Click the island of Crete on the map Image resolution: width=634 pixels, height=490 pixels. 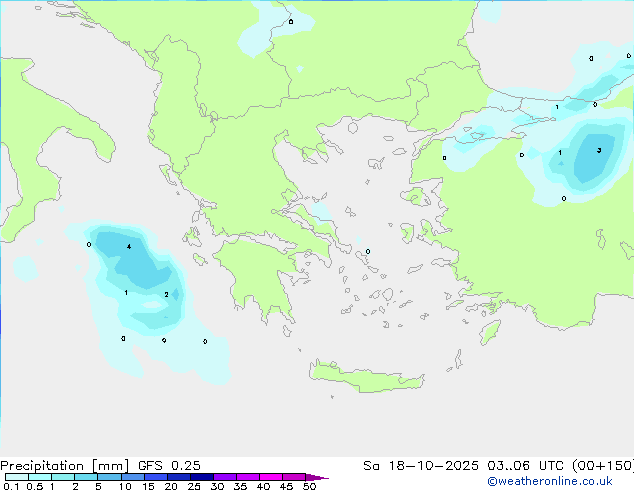tap(366, 377)
